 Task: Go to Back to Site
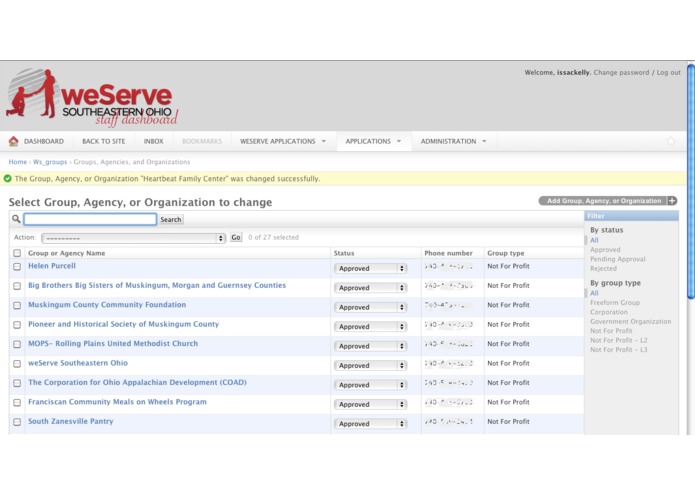104,141
